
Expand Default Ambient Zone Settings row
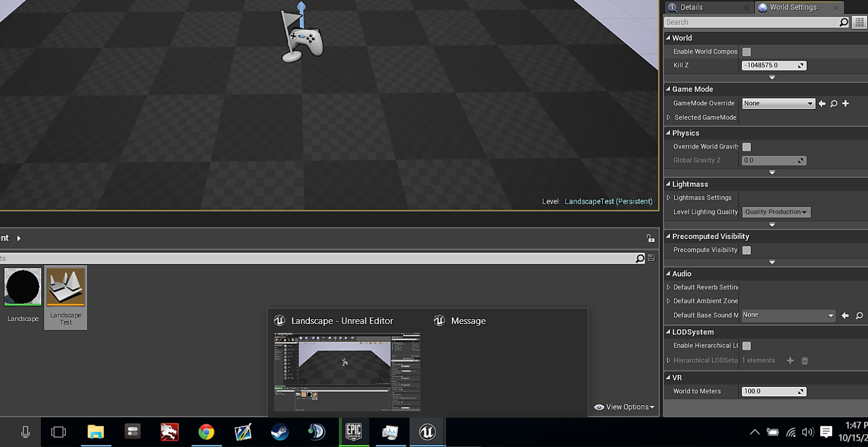click(669, 301)
